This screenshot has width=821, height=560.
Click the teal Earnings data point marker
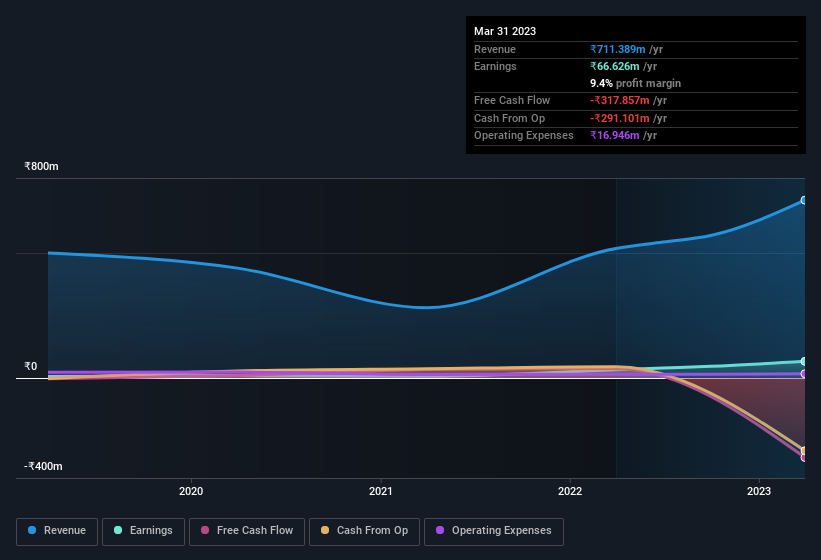click(804, 362)
